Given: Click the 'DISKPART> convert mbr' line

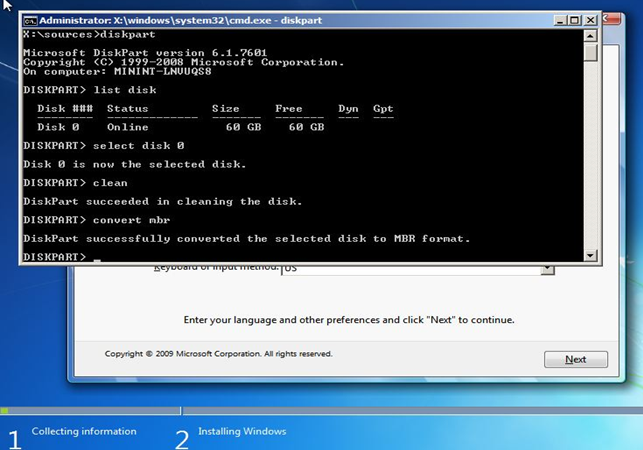Looking at the screenshot, I should coord(97,220).
